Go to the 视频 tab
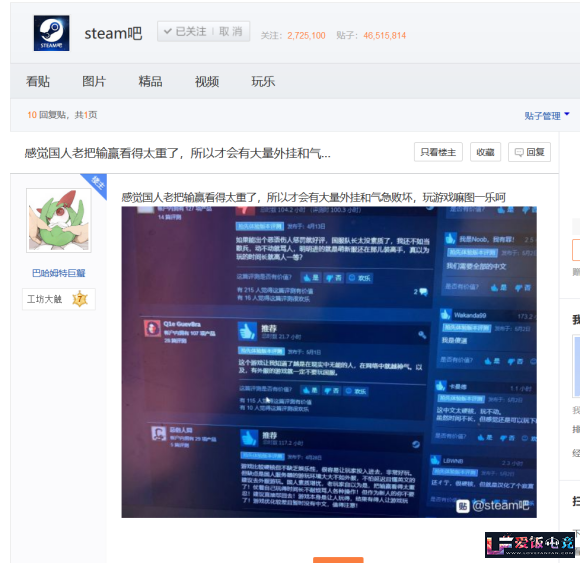 coord(207,81)
